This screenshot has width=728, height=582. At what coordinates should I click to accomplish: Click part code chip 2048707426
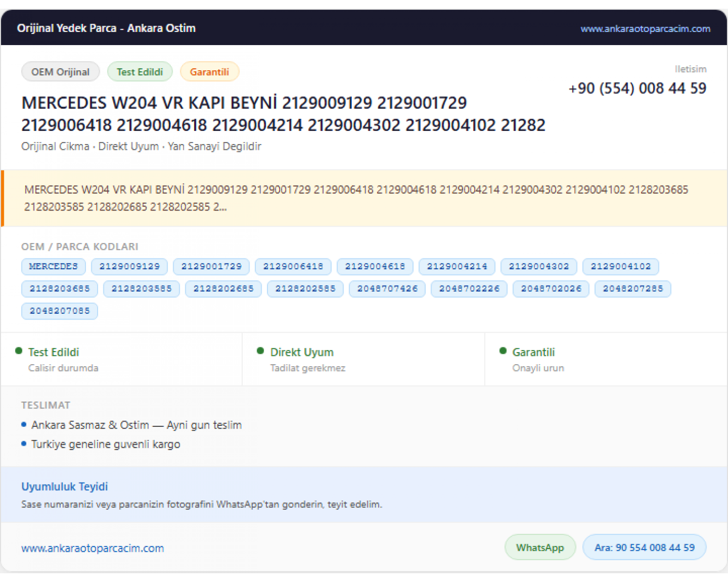(387, 289)
